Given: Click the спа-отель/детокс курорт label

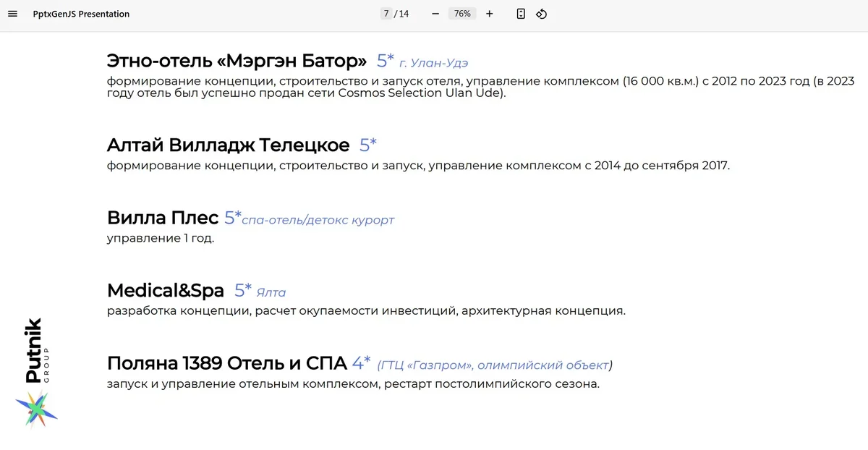Looking at the screenshot, I should (x=318, y=220).
